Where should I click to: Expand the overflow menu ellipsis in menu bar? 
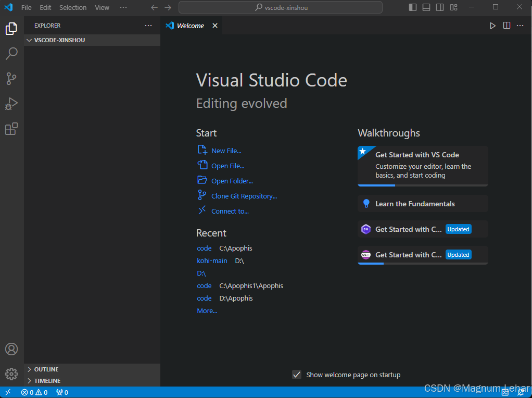coord(123,7)
